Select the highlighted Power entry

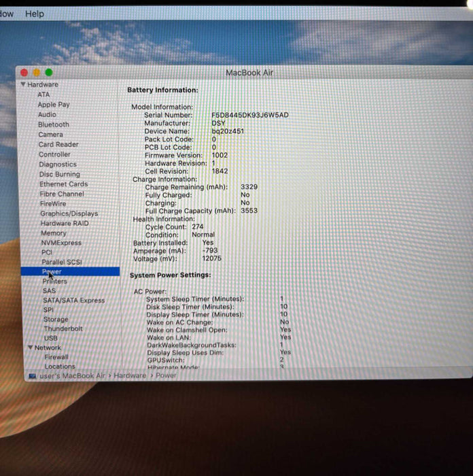coord(71,272)
